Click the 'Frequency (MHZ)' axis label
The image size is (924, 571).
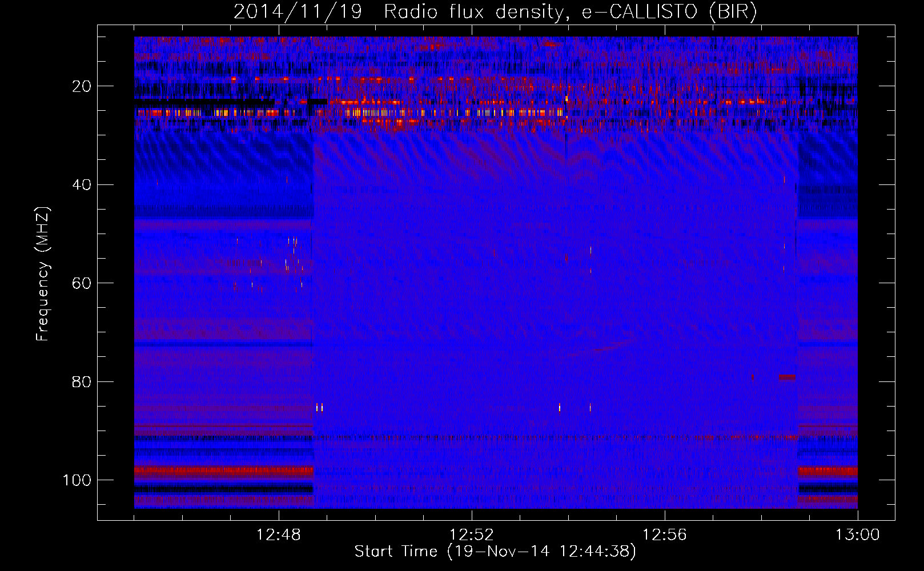(x=43, y=274)
